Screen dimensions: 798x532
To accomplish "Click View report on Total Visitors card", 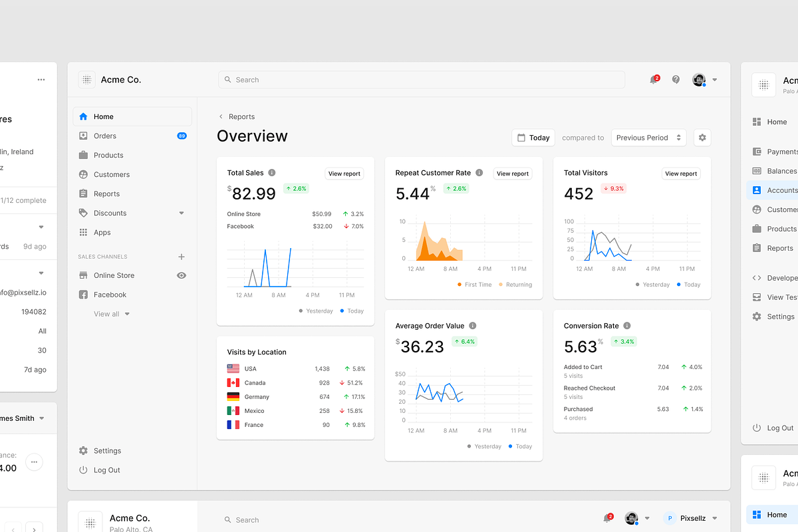I will [x=680, y=174].
